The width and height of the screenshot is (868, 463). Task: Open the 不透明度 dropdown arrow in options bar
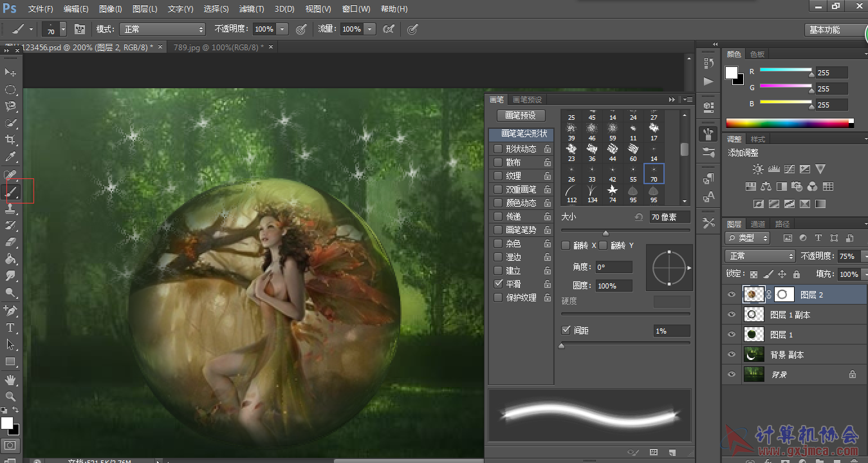coord(282,29)
